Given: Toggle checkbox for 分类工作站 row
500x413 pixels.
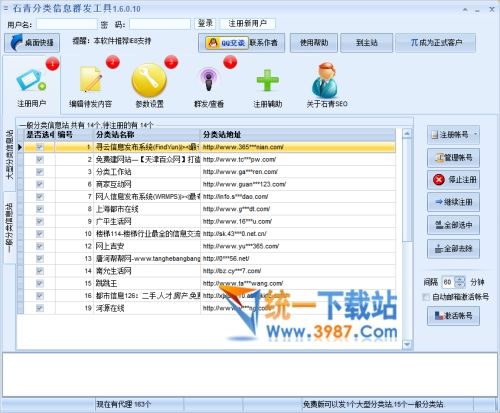Looking at the screenshot, I should pyautogui.click(x=40, y=172).
